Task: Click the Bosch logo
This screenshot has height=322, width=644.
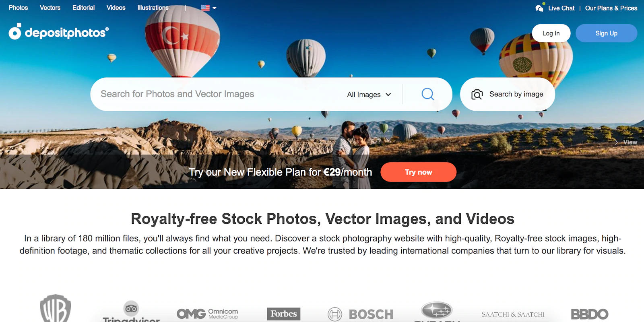Action: pos(360,314)
